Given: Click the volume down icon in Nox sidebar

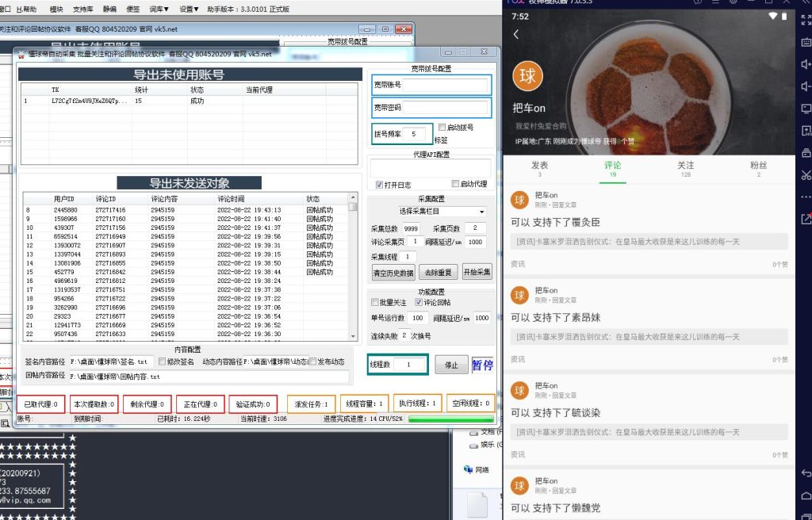Looking at the screenshot, I should coord(806,86).
